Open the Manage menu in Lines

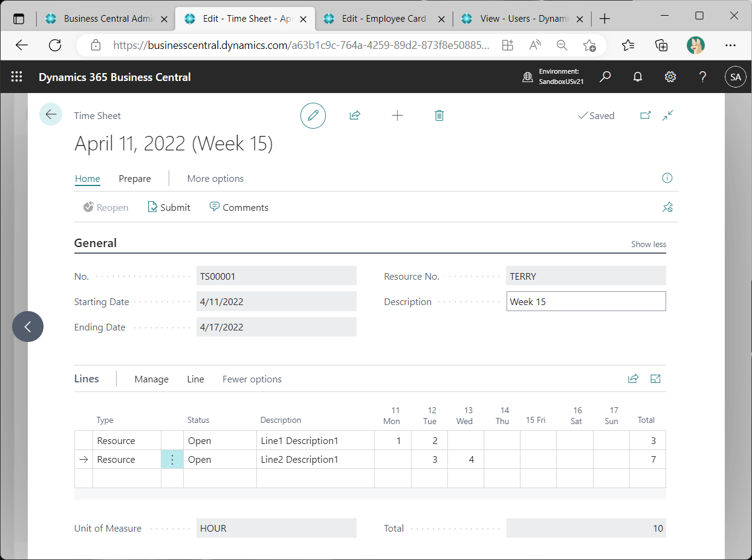point(151,379)
